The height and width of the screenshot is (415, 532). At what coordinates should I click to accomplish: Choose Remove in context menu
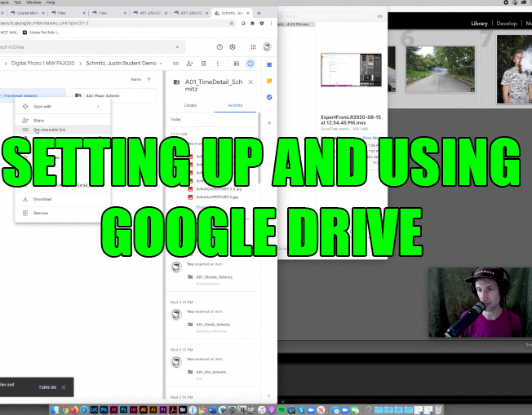(x=63, y=213)
